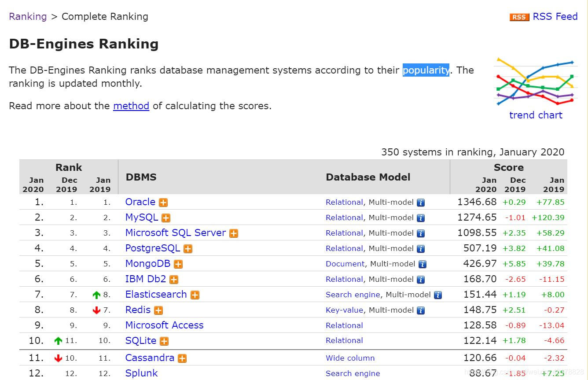Open info icon in IBM Db2 row
This screenshot has width=588, height=380.
click(x=421, y=280)
